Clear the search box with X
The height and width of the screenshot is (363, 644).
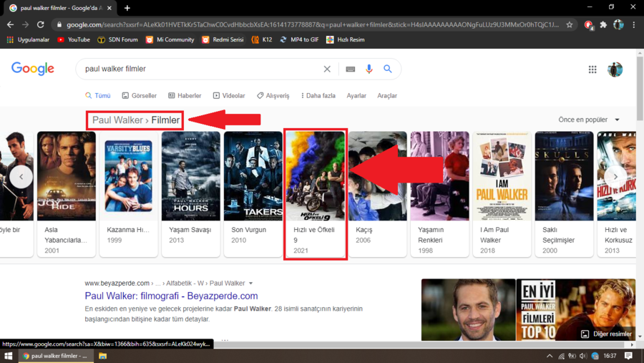click(x=327, y=69)
